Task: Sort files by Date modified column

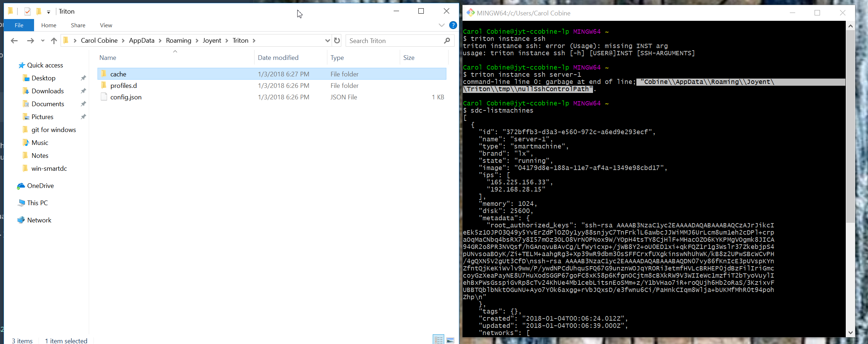Action: click(x=278, y=57)
